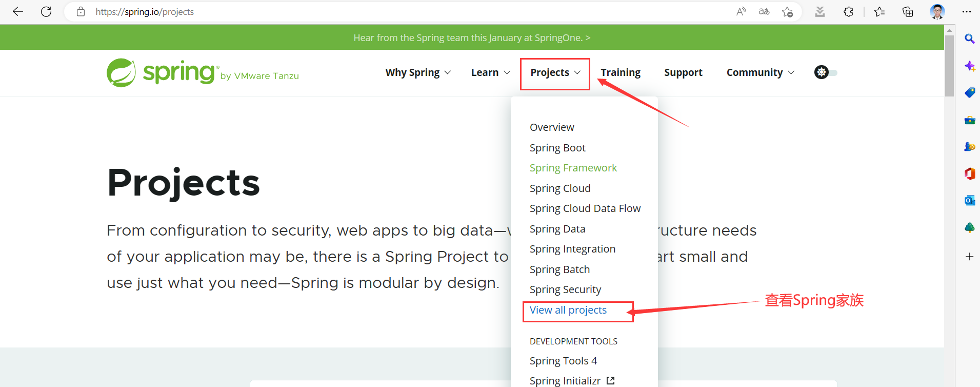Open Microsoft 365 icon in sidebar
This screenshot has width=980, height=387.
[x=969, y=173]
